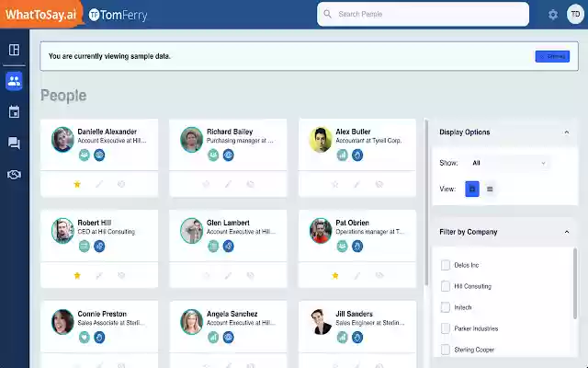This screenshot has height=368, width=588.
Task: Hide Alex Butler with eye icon
Action: 379,184
